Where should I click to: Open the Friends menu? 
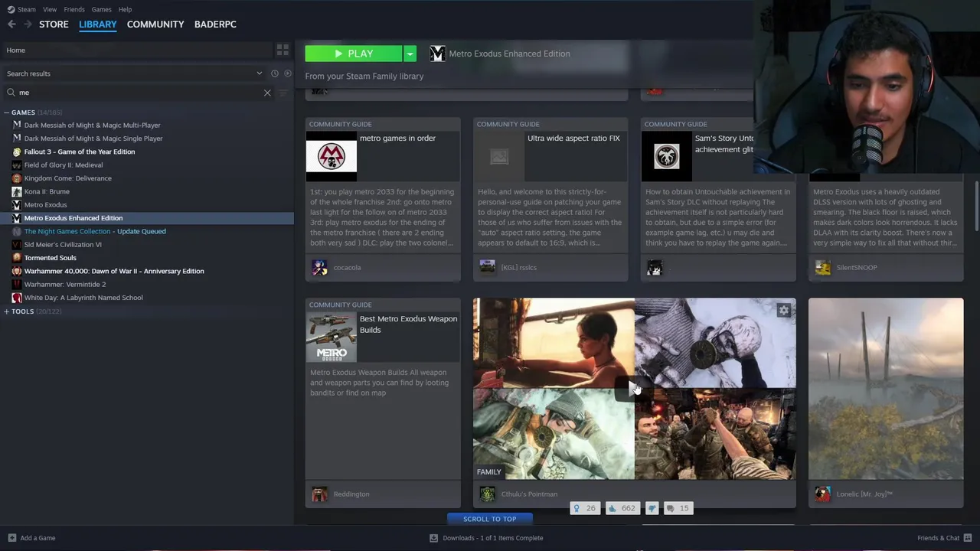(74, 9)
